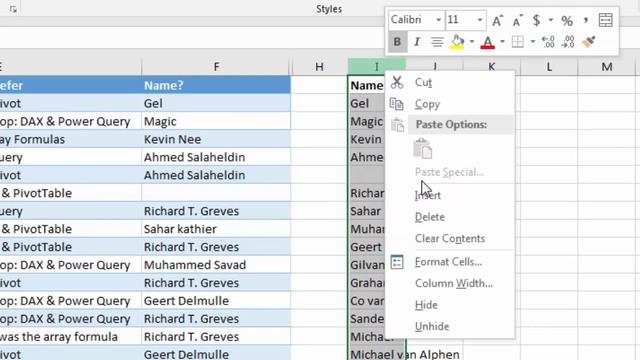640x360 pixels.
Task: Select column H header
Action: 319,67
